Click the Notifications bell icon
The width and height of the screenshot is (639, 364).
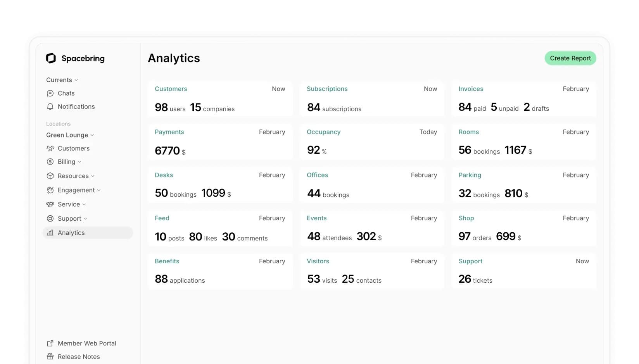point(50,106)
